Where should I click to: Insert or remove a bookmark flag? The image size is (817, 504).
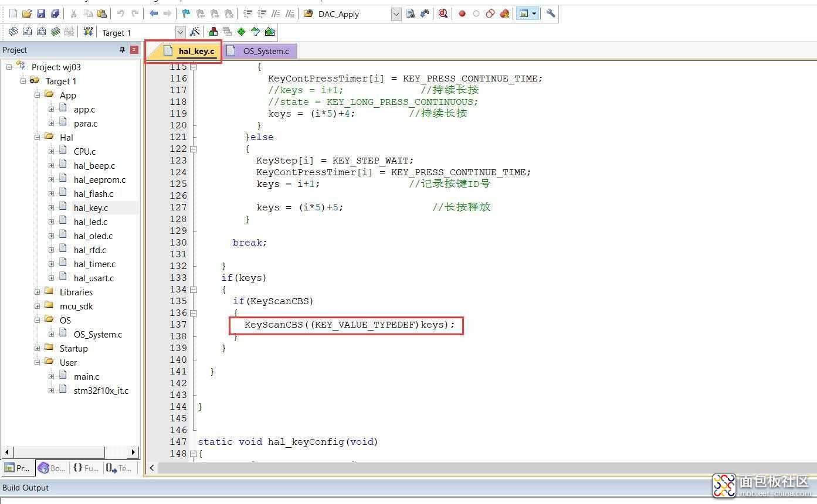click(187, 13)
